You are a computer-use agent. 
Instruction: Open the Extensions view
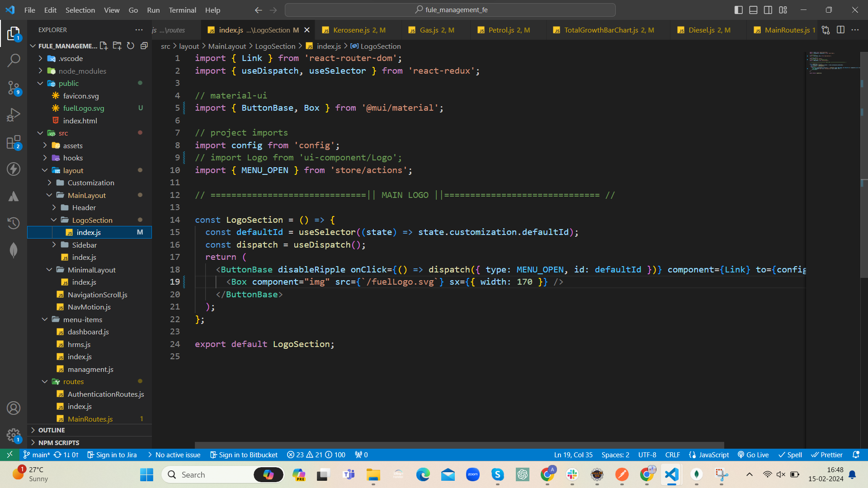[14, 142]
